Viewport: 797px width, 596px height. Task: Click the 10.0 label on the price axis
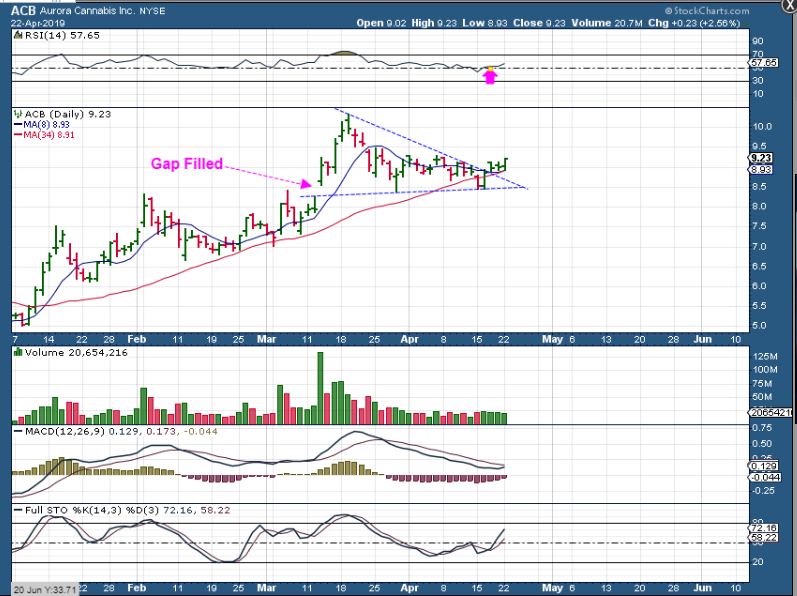tap(762, 127)
